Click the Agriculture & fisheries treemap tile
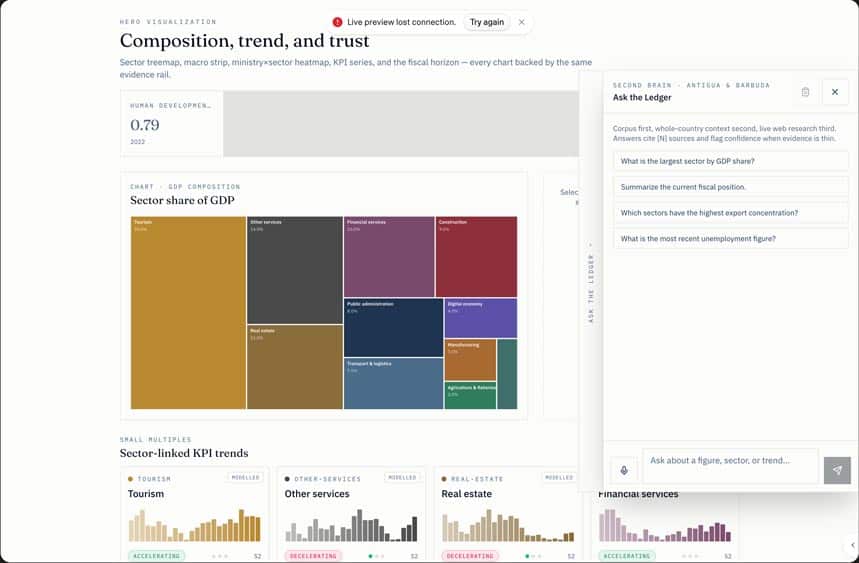 coord(470,395)
